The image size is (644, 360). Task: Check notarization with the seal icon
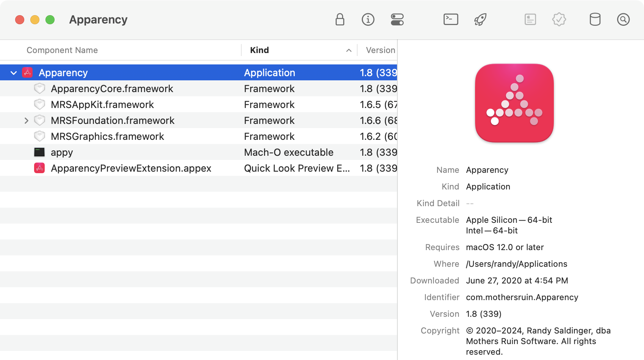tap(559, 20)
